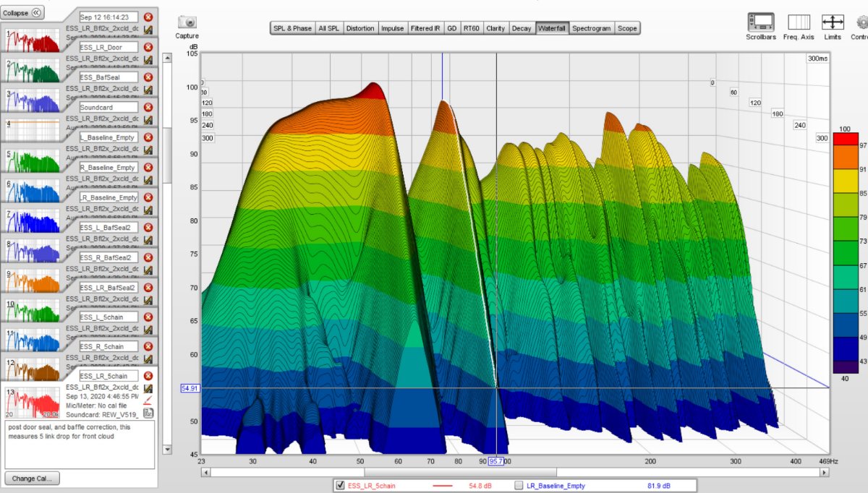Switch to the Spectrogram graph tab
The width and height of the screenshot is (868, 493).
(x=592, y=28)
